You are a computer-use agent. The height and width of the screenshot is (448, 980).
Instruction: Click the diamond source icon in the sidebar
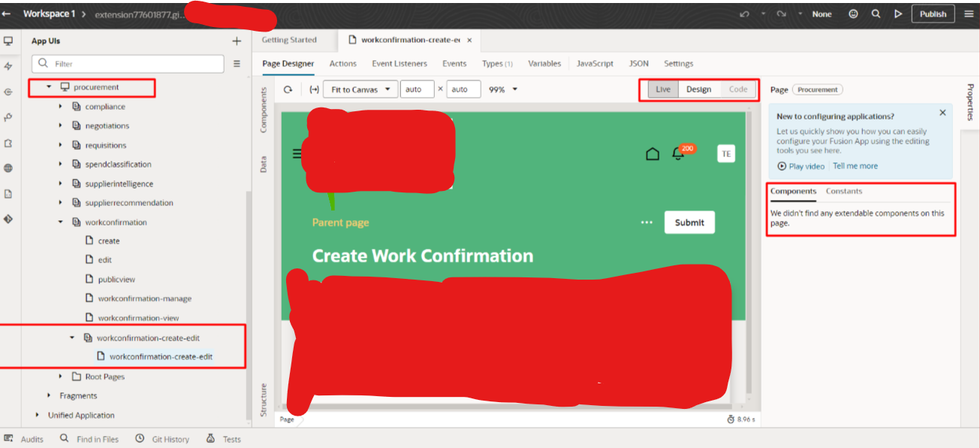point(9,218)
